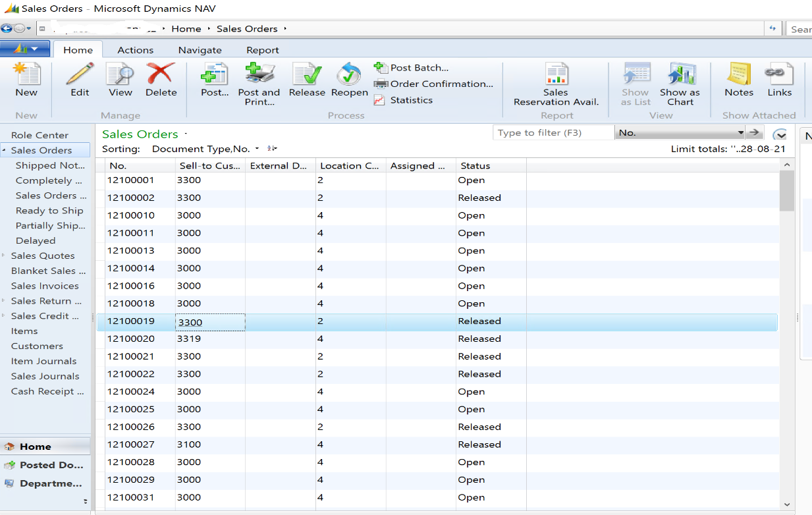Click the Post... icon

click(x=215, y=74)
